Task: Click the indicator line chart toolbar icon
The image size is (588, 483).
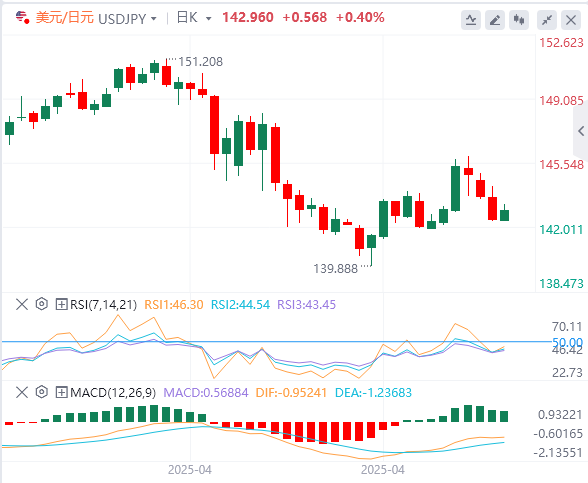Action: [x=471, y=20]
